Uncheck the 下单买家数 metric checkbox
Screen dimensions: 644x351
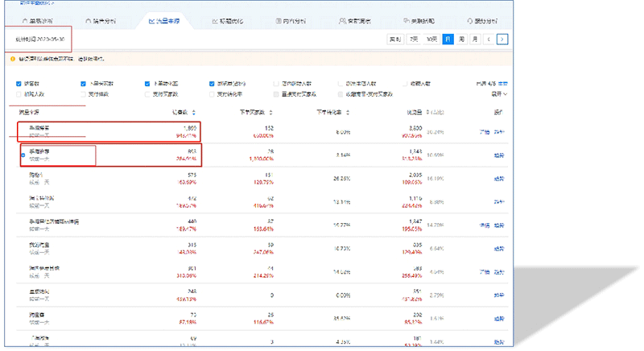[x=83, y=83]
